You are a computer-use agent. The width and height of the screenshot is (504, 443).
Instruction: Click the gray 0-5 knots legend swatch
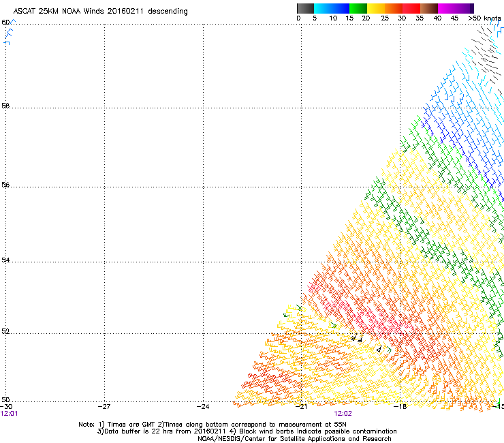305,8
